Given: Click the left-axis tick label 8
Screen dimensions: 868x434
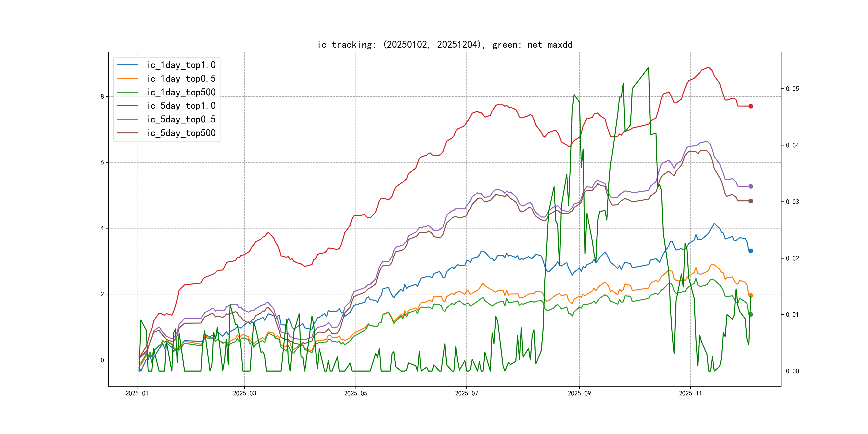Looking at the screenshot, I should click(102, 97).
